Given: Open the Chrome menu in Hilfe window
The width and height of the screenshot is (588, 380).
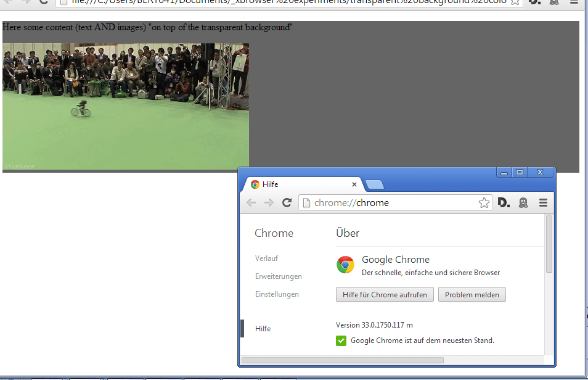Looking at the screenshot, I should [x=543, y=203].
